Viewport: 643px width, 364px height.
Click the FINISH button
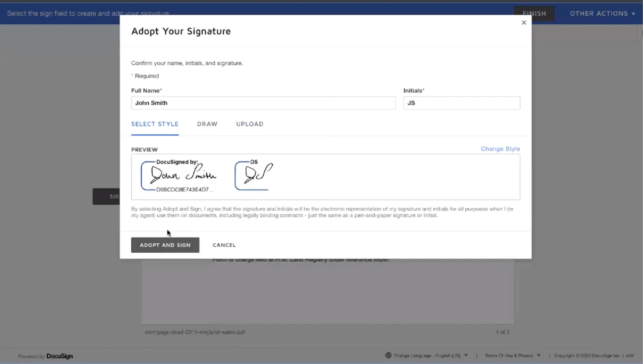[534, 13]
